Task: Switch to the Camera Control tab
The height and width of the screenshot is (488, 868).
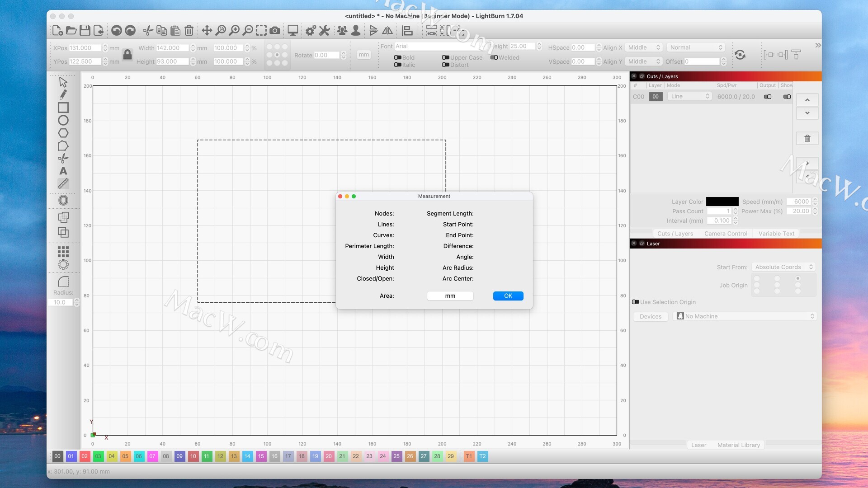Action: coord(726,234)
